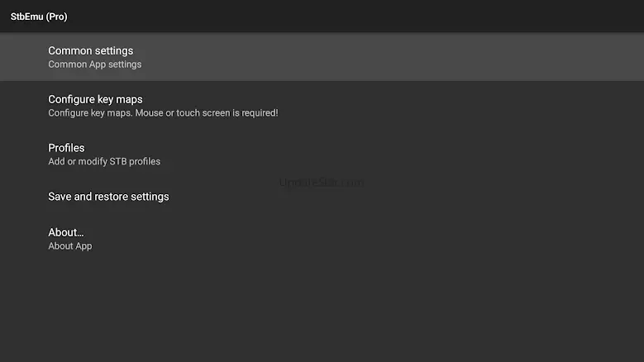
Task: Click the StbEmu (Pro) app title
Action: click(x=38, y=16)
